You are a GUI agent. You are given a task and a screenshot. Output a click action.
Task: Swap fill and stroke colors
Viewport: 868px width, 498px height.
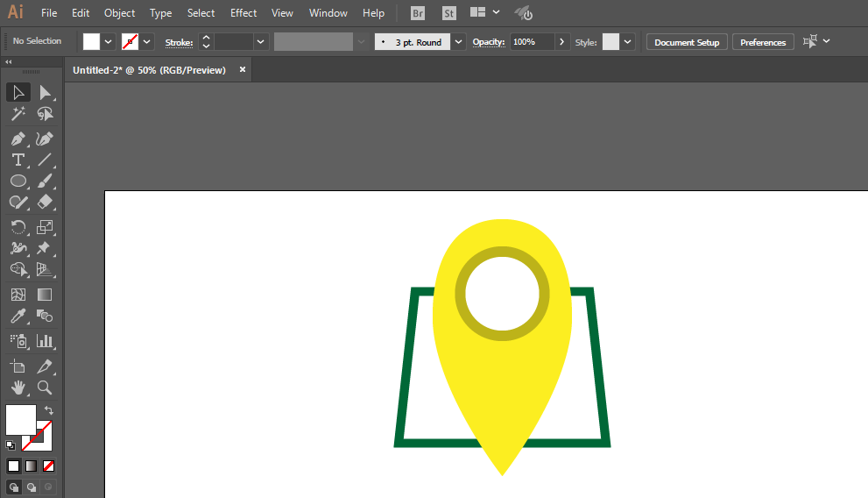(49, 410)
